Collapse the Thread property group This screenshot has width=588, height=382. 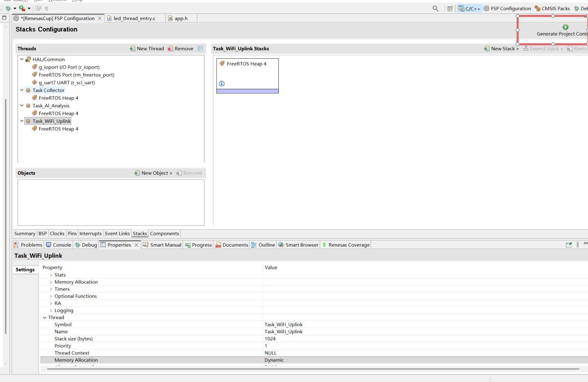pos(45,318)
